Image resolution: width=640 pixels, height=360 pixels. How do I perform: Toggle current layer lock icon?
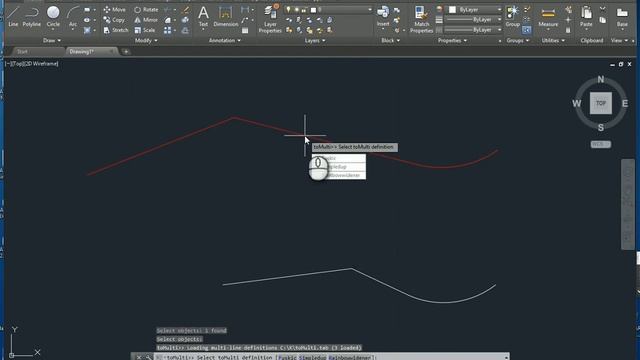(304, 9)
